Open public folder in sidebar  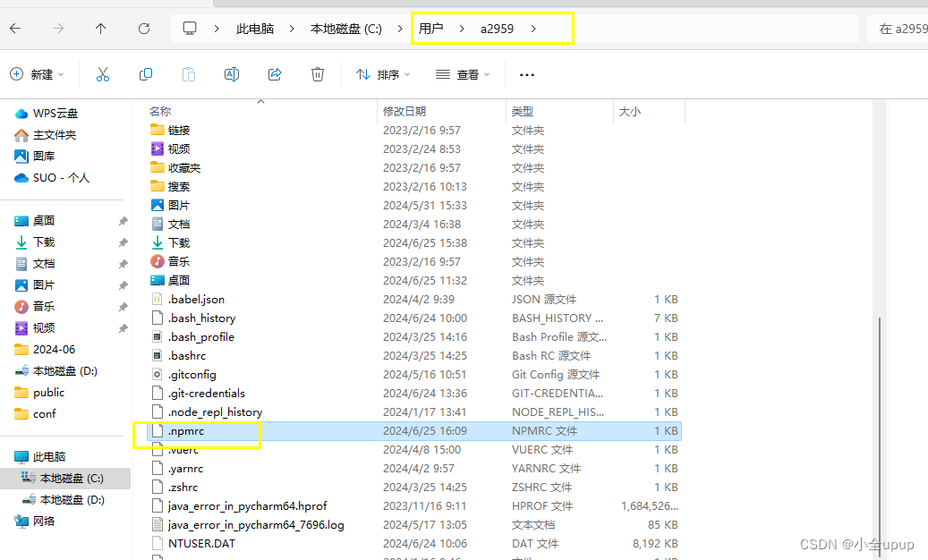pos(39,392)
